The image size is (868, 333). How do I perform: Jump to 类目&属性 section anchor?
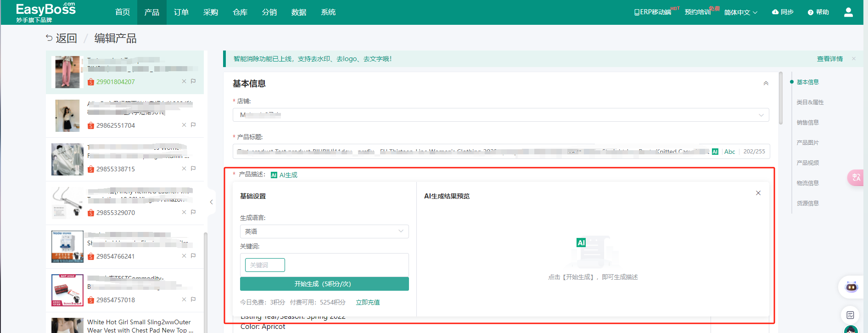tap(810, 102)
